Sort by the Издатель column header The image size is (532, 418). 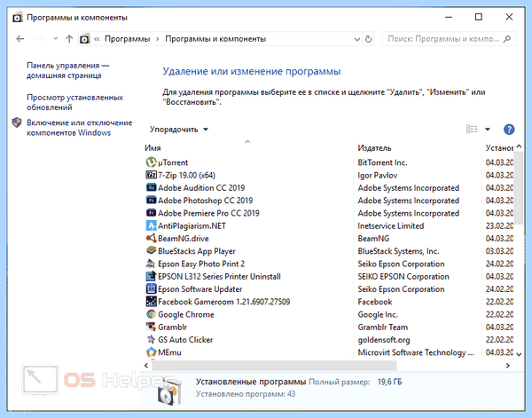(374, 147)
